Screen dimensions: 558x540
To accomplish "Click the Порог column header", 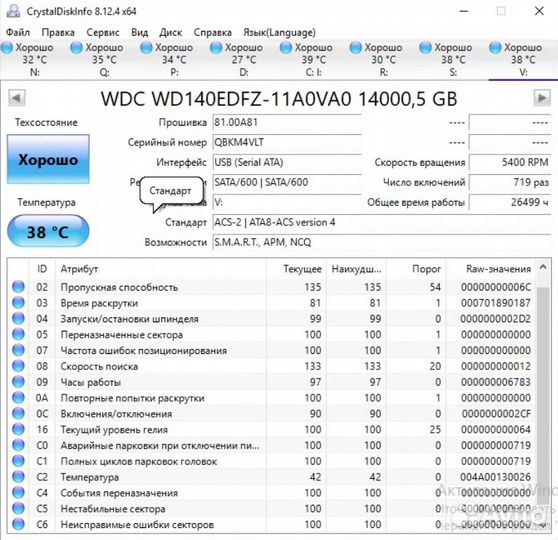I will point(416,269).
